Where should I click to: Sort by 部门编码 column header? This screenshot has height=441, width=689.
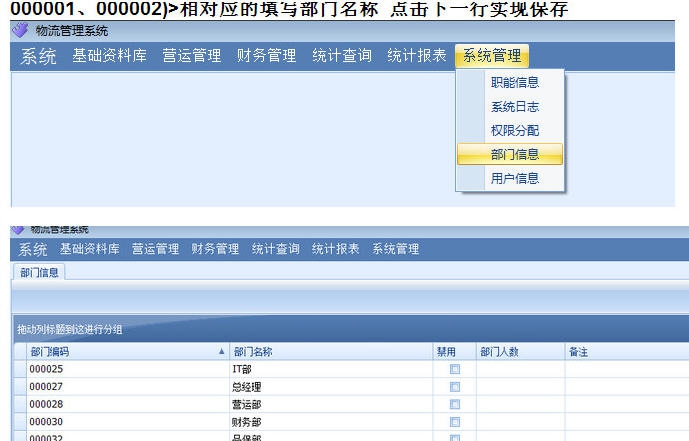pos(127,352)
